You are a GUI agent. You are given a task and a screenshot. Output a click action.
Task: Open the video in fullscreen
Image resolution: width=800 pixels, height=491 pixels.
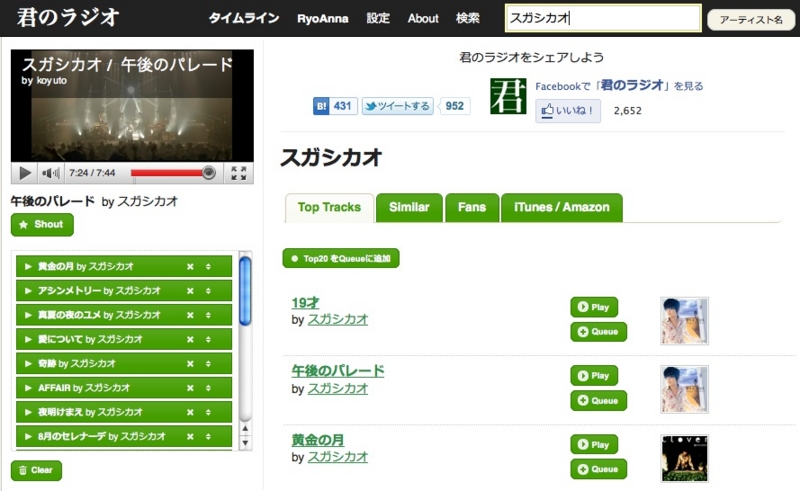point(239,173)
